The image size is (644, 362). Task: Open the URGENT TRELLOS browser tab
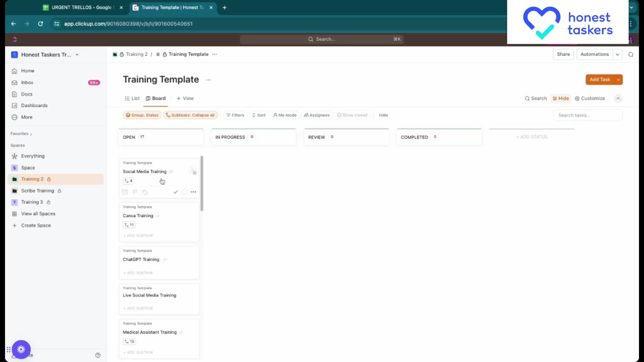[x=80, y=8]
